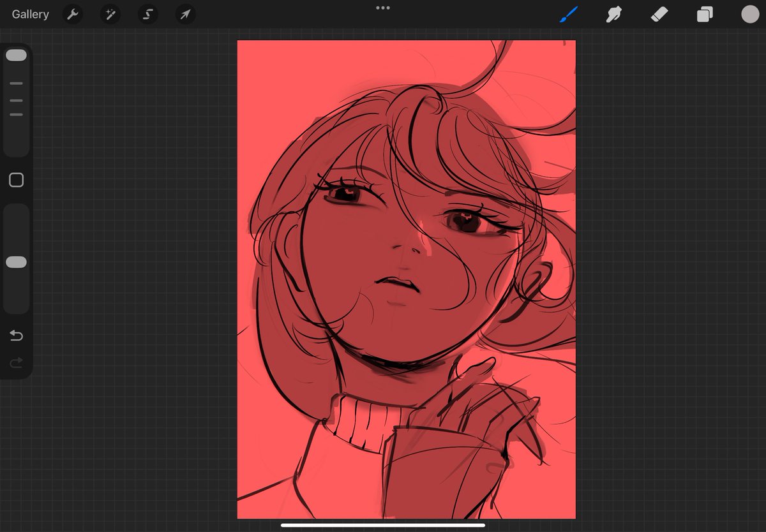Select the Smudge tool
This screenshot has width=766, height=532.
[x=613, y=14]
